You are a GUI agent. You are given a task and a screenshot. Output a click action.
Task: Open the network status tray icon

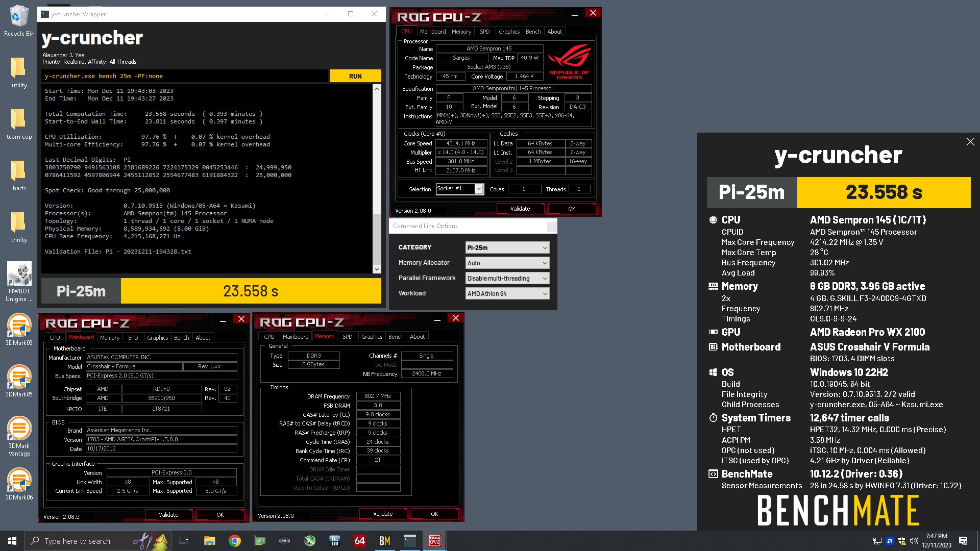point(877,541)
